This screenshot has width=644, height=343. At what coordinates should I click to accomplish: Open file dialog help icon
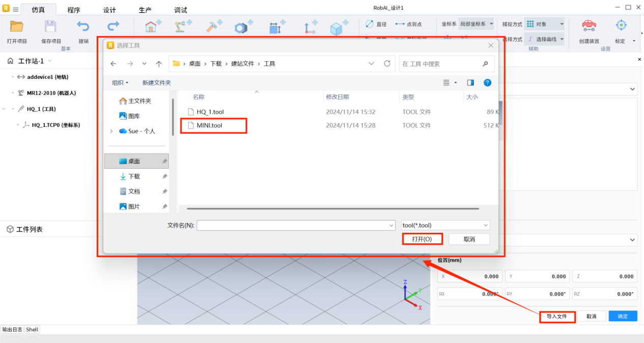487,82
